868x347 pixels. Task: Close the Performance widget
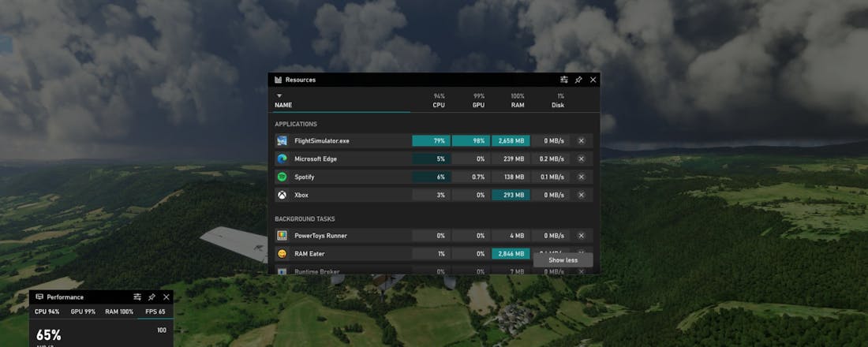click(x=166, y=297)
